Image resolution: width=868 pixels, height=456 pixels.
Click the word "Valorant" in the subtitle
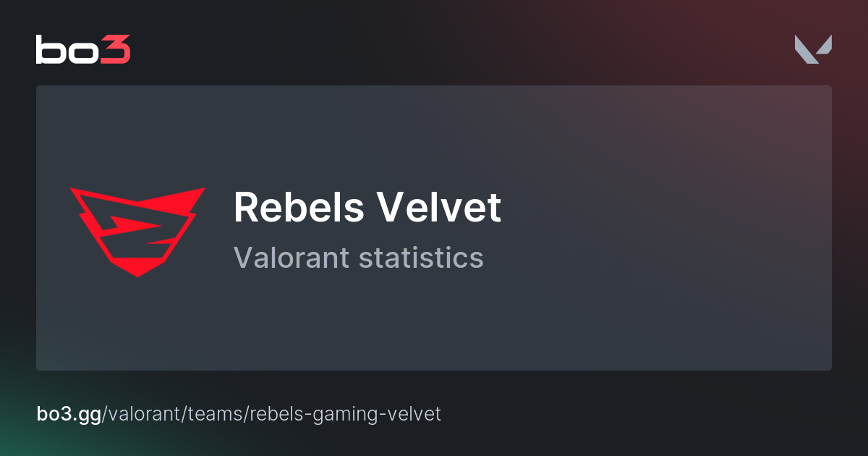(291, 257)
